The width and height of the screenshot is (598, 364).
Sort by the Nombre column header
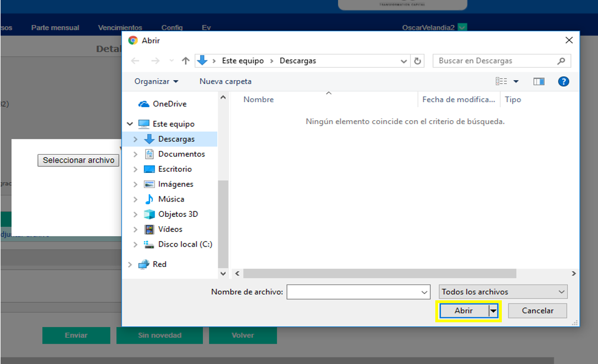click(x=258, y=100)
